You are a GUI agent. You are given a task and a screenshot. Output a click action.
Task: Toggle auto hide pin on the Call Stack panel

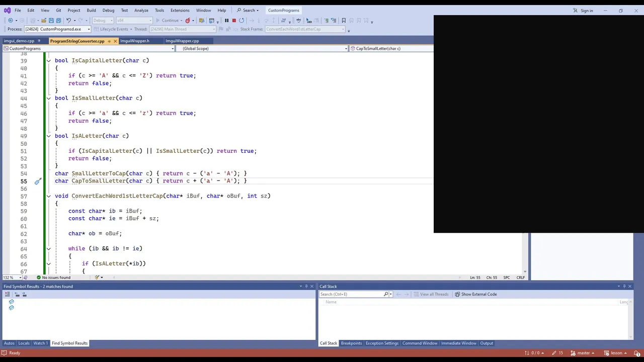[624, 286]
